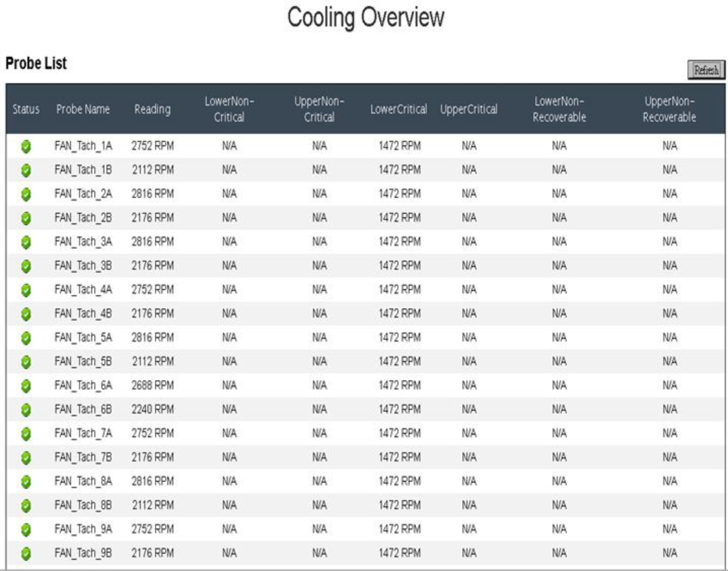Viewport: 728px width, 571px height.
Task: Click the green status icon for FAN_Tach_7A
Action: (x=26, y=434)
